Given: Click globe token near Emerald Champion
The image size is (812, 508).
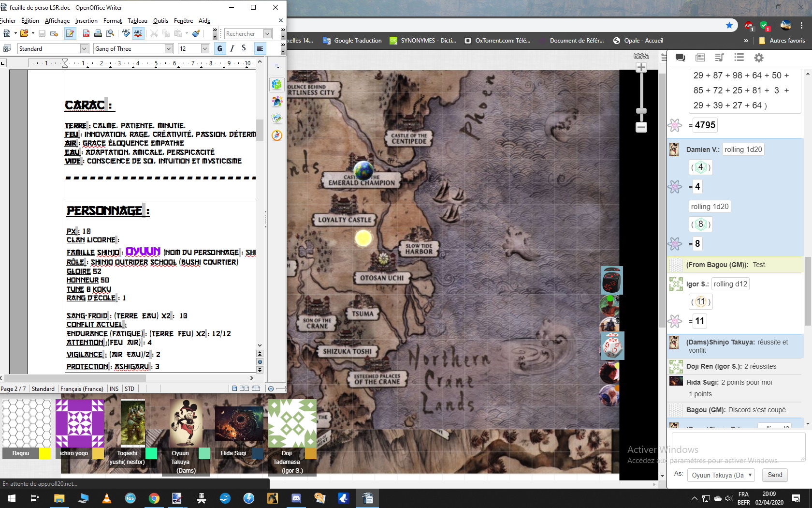Looking at the screenshot, I should pos(363,170).
